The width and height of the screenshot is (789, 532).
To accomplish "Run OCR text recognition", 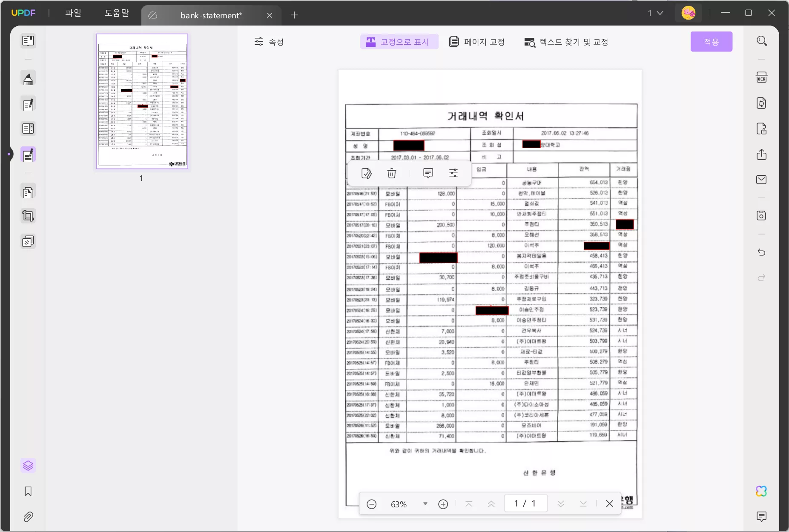I will (x=761, y=77).
